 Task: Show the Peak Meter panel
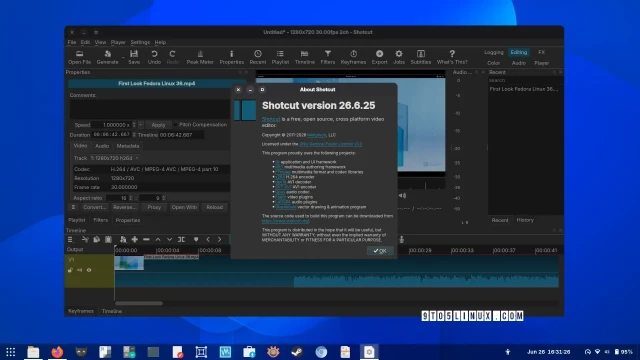(x=200, y=57)
